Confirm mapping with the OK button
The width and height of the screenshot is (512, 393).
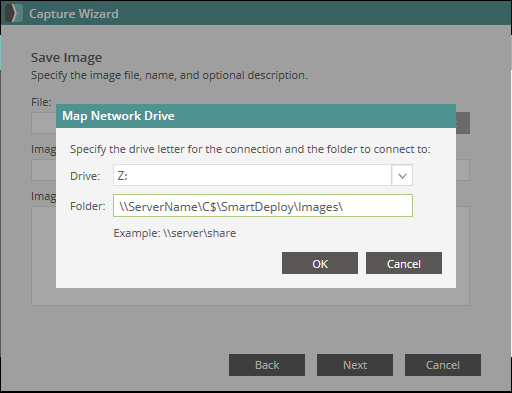pyautogui.click(x=320, y=263)
